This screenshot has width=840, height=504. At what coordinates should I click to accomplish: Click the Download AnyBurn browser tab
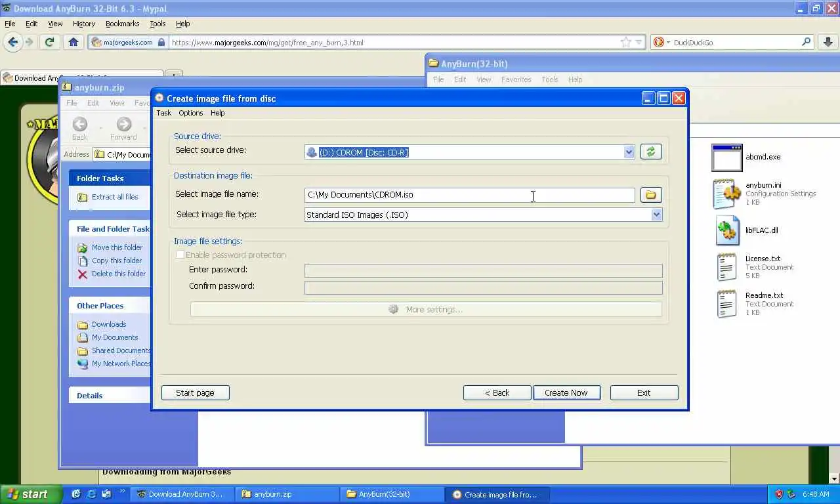tap(82, 77)
